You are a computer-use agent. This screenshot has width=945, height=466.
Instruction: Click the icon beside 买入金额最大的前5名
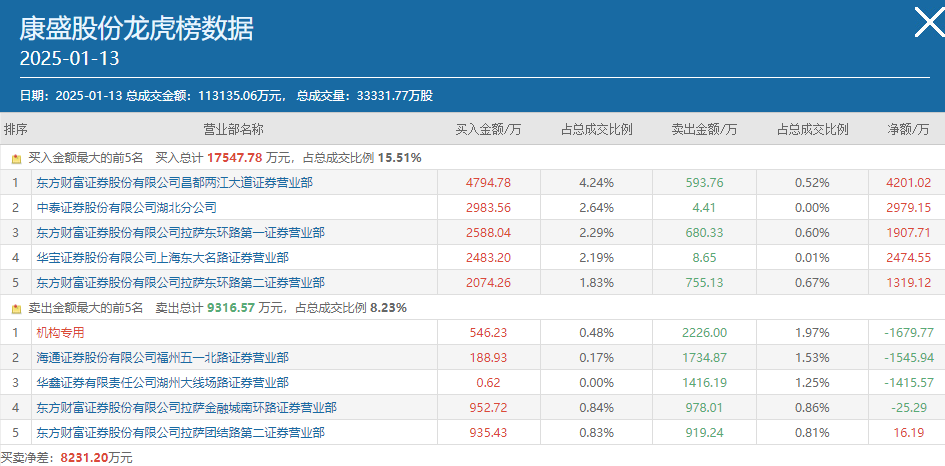pos(16,159)
